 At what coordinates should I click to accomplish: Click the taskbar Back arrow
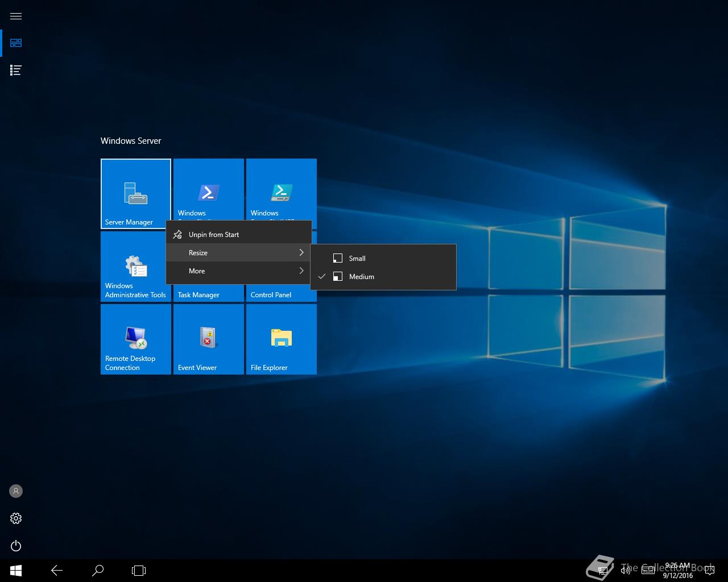point(57,571)
